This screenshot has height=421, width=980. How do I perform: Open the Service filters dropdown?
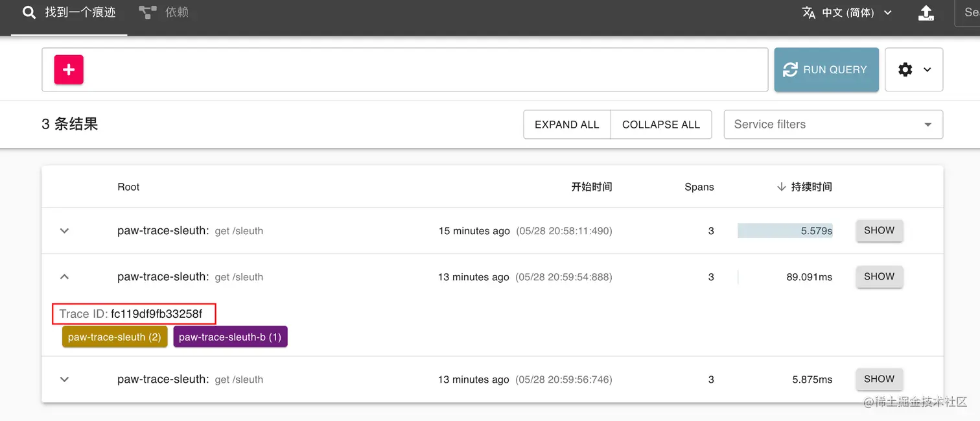point(833,125)
